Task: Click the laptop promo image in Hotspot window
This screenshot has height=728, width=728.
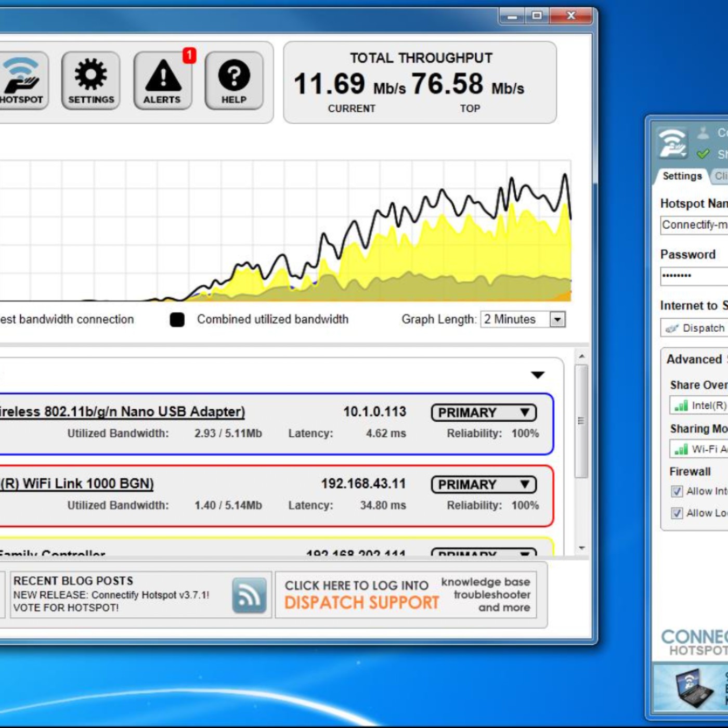Action: 694,688
